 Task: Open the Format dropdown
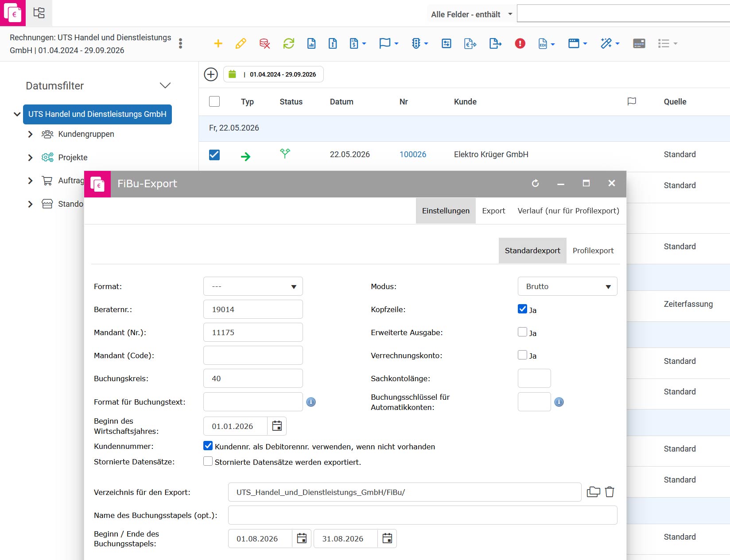253,286
